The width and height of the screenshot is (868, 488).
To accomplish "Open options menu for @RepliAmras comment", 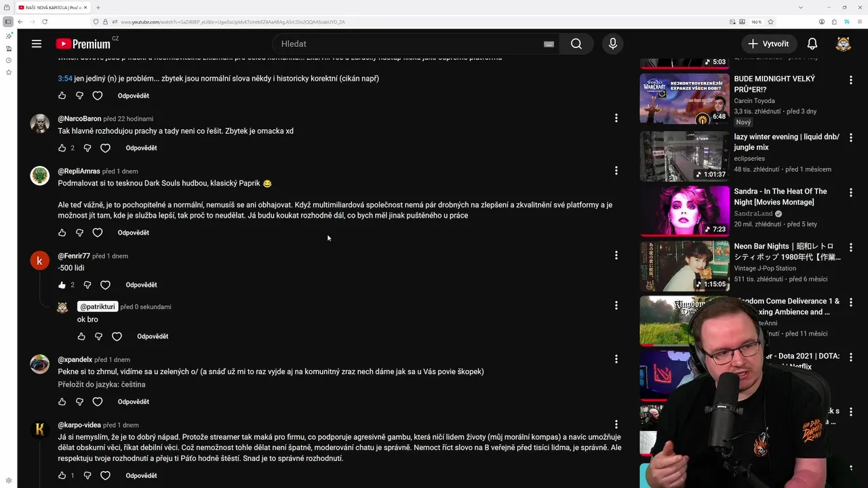I will click(x=616, y=171).
